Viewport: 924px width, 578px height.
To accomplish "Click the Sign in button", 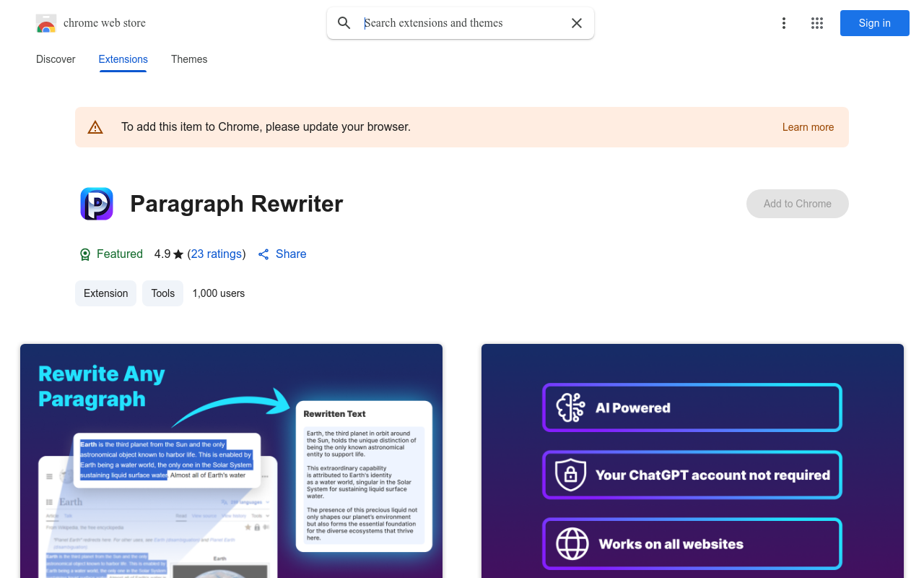I will [875, 23].
